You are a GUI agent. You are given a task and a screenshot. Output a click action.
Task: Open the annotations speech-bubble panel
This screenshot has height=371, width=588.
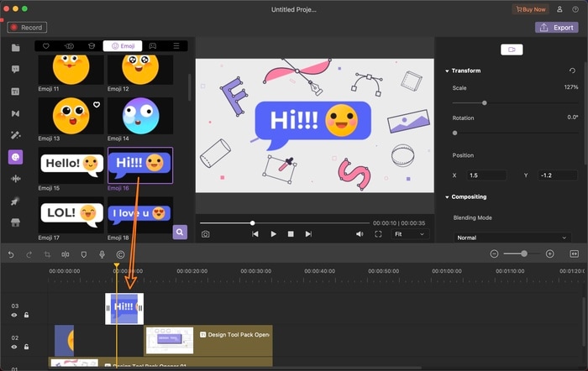coord(15,70)
